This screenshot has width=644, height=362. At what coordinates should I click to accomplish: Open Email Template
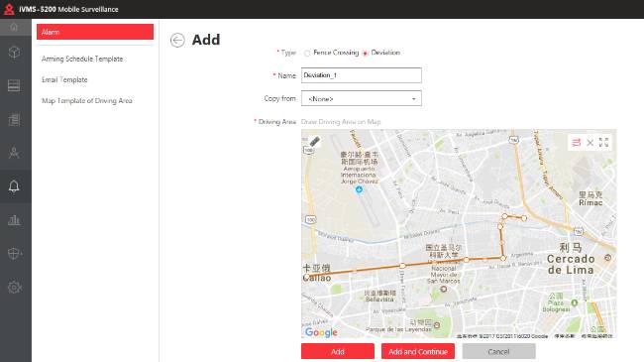(64, 79)
